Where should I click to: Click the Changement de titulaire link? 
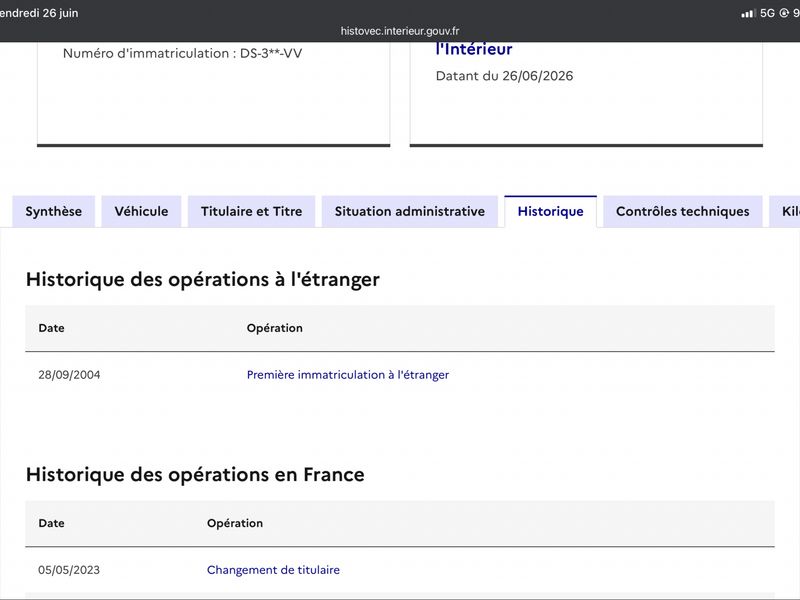click(273, 570)
